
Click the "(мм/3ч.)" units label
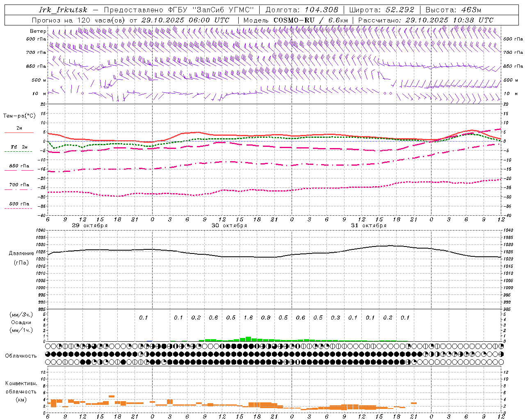click(21, 315)
